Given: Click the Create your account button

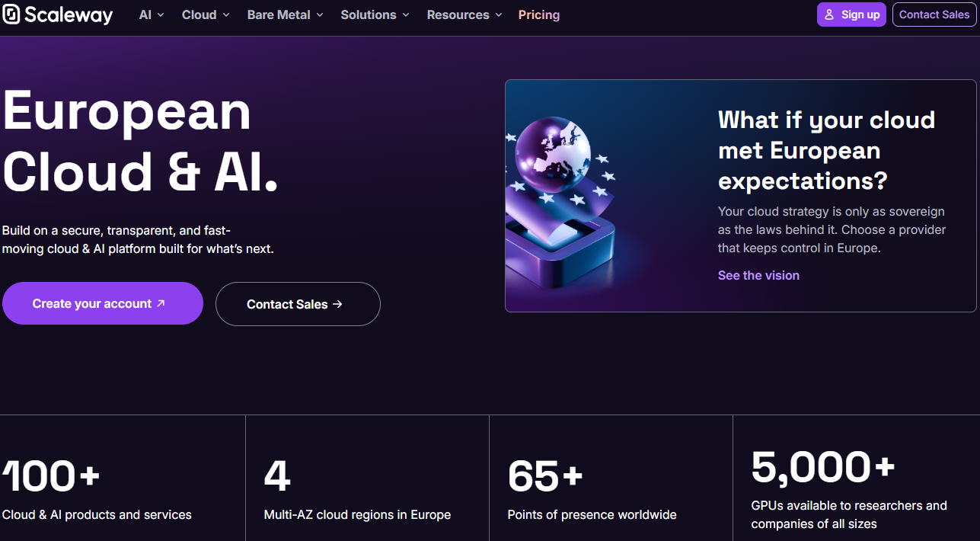Looking at the screenshot, I should click(103, 303).
